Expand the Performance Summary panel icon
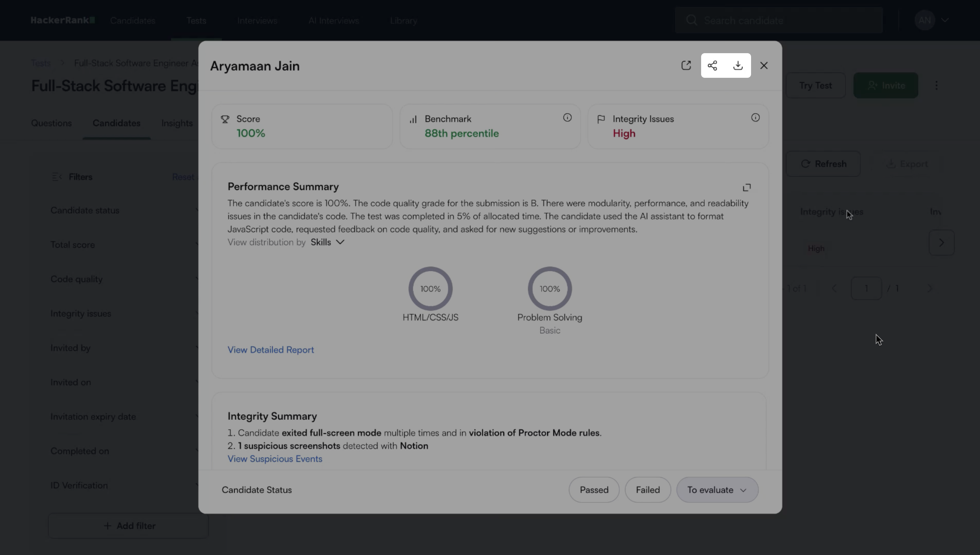Viewport: 980px width, 555px height. pyautogui.click(x=747, y=188)
